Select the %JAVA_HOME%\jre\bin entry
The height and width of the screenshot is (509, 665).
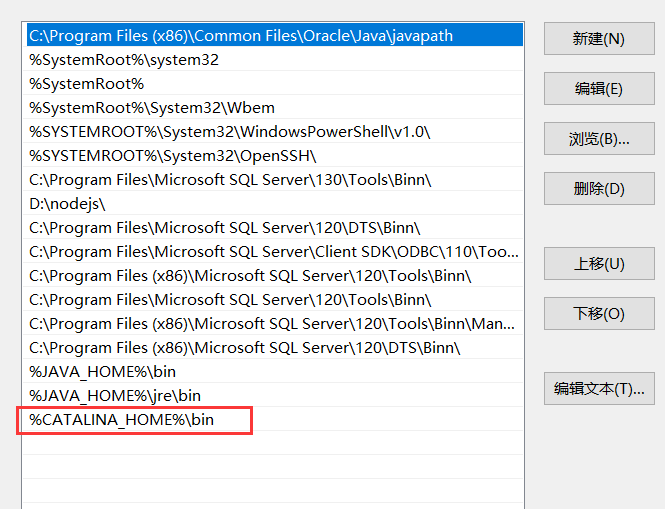pos(115,396)
